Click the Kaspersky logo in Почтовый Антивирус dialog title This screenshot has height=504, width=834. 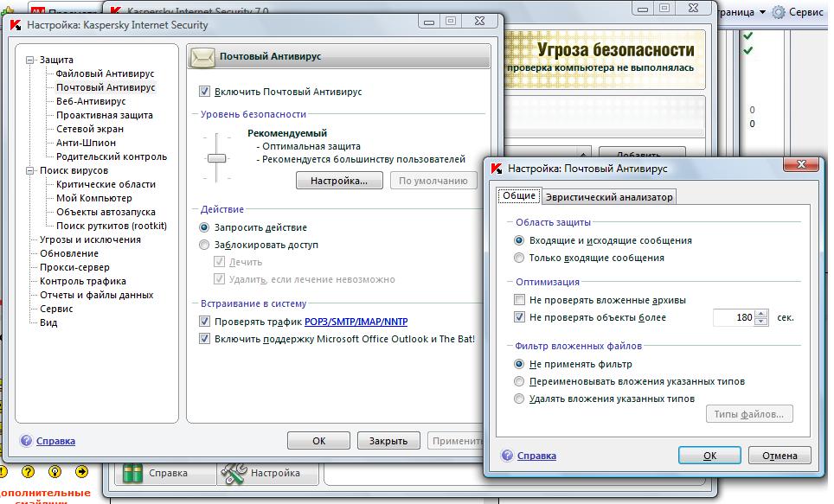[497, 169]
